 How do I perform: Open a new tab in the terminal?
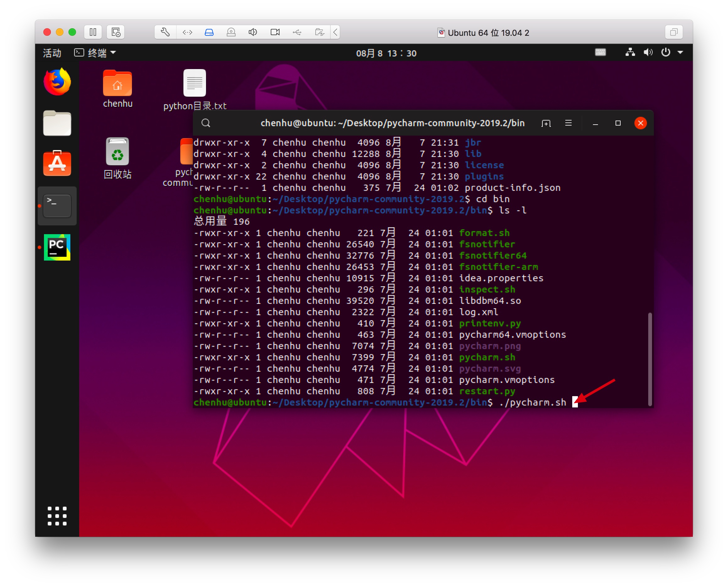click(546, 123)
